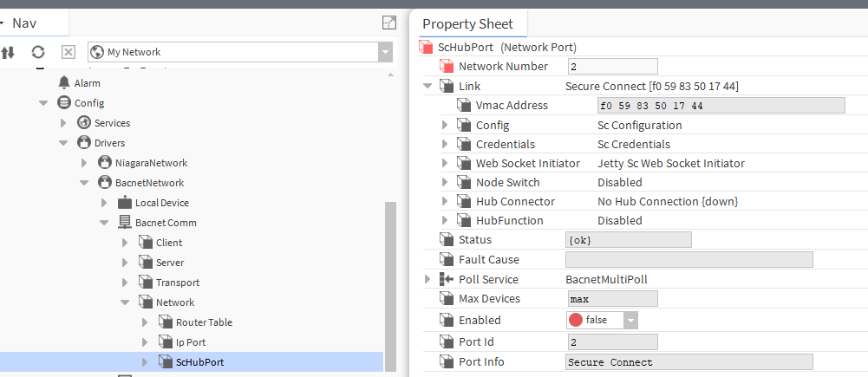Click the Alarm bell icon in tree
The width and height of the screenshot is (868, 377).
pos(64,83)
